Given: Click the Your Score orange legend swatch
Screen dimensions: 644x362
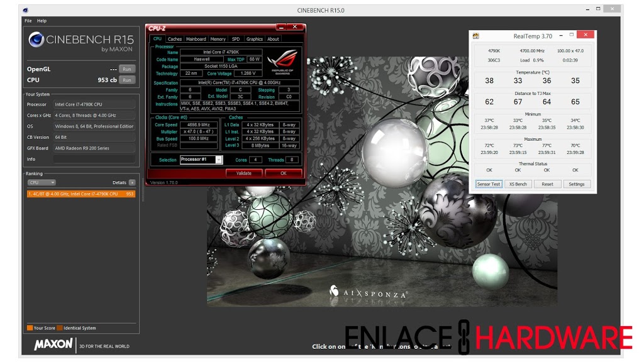Looking at the screenshot, I should pyautogui.click(x=30, y=328).
